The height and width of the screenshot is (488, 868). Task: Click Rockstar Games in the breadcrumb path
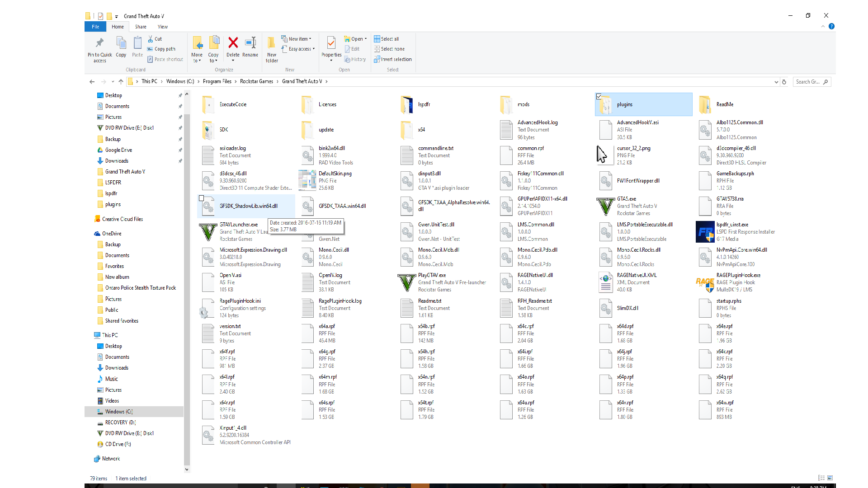256,81
